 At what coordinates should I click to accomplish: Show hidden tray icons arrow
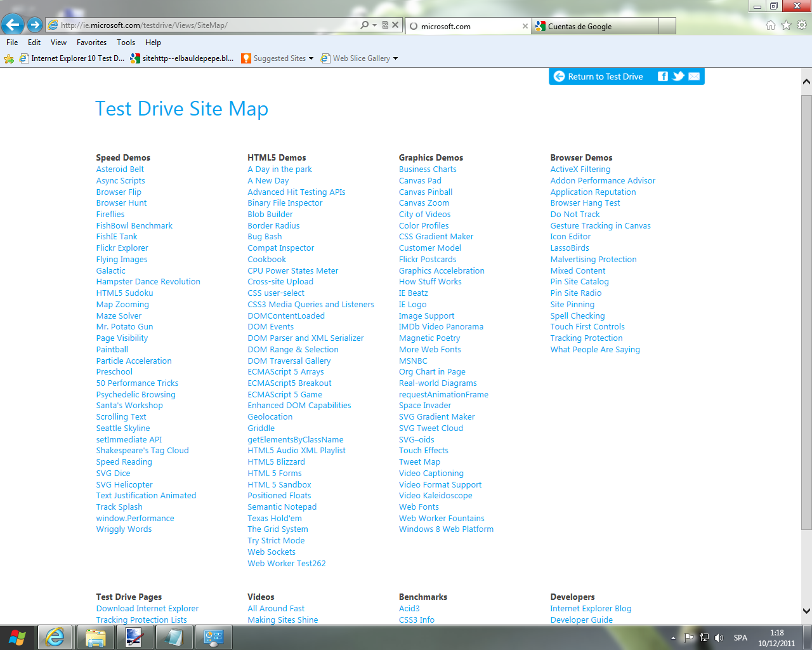click(x=673, y=638)
